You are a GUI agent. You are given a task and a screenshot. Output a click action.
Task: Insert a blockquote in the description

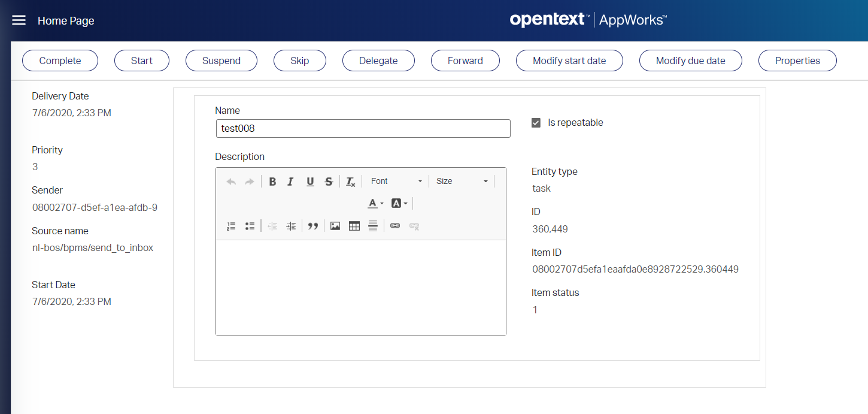tap(313, 226)
